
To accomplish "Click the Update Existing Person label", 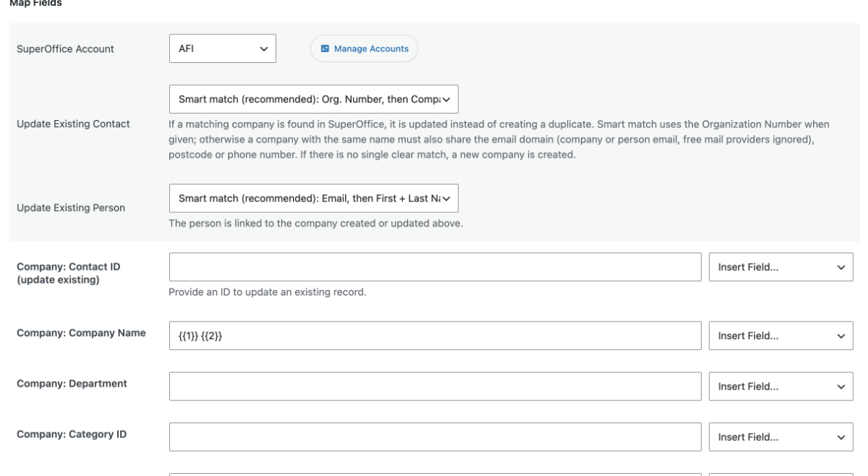I will tap(71, 207).
